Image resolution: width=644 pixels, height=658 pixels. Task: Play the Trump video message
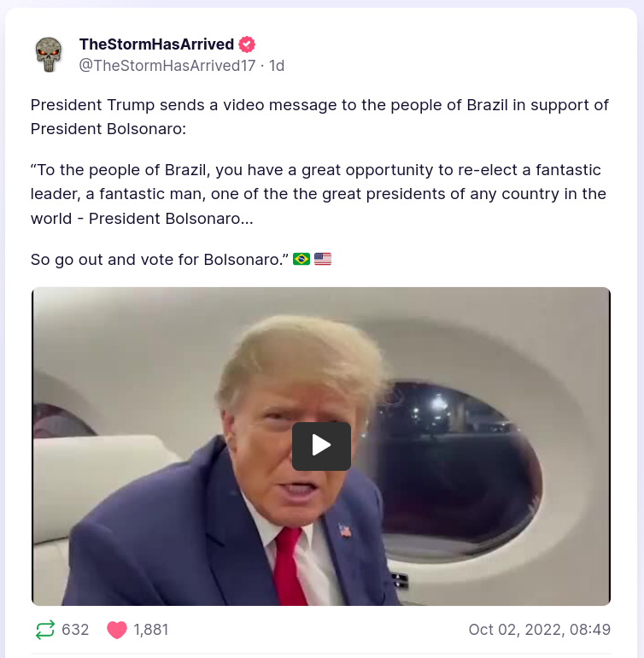tap(321, 446)
